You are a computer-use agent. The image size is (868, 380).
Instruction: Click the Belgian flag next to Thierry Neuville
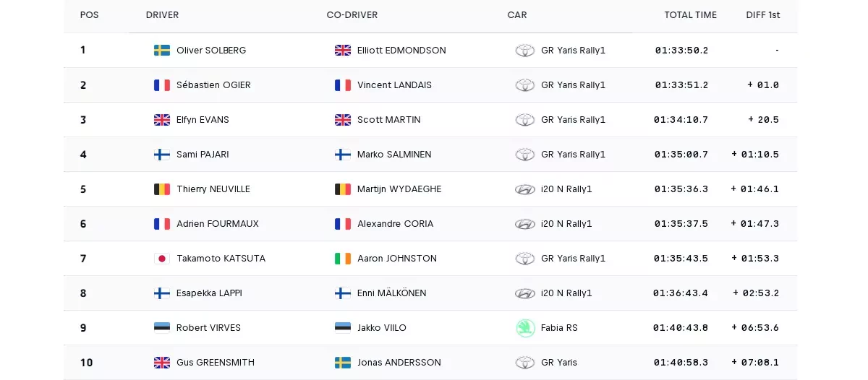(162, 189)
